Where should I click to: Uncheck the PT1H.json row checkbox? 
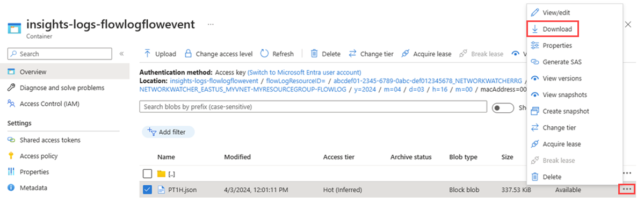click(148, 190)
